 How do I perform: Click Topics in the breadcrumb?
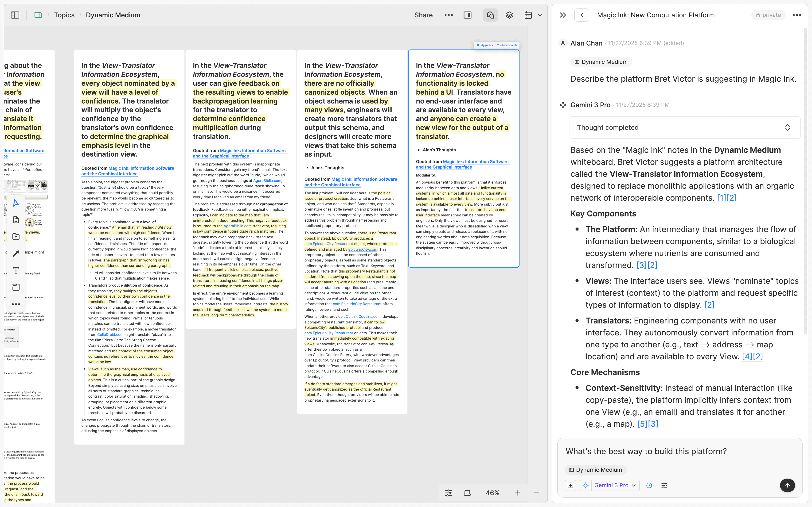click(x=64, y=15)
